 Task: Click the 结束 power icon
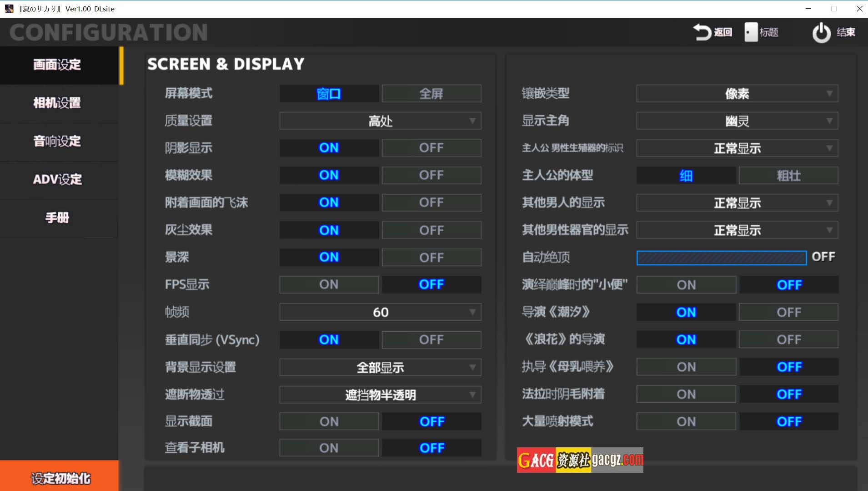click(821, 33)
